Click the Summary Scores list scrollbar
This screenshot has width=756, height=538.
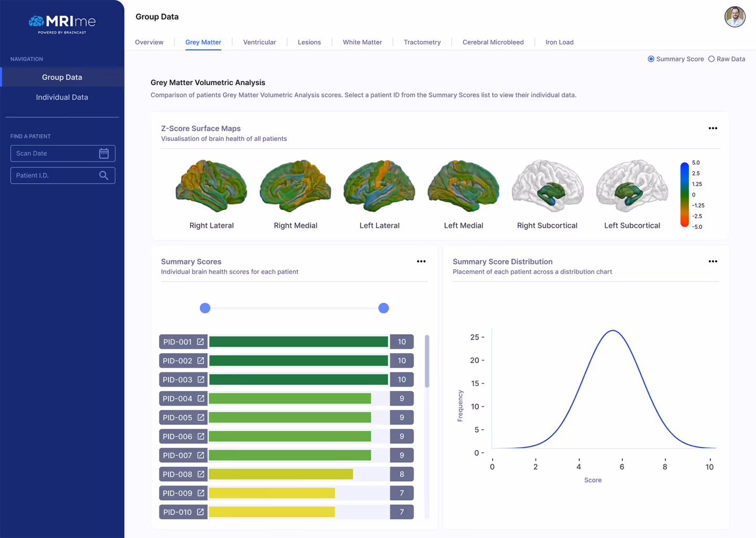coord(427,361)
